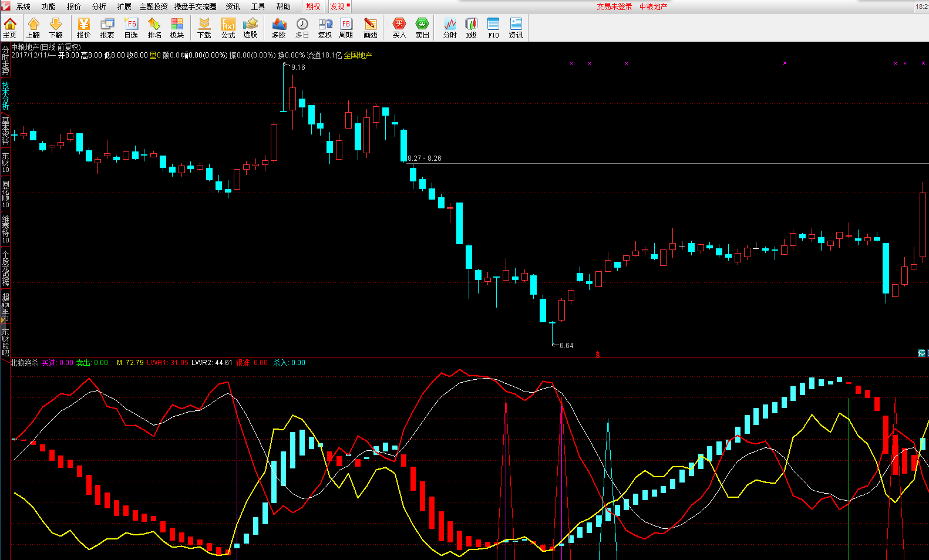Open the 系统 menu
The width and height of the screenshot is (929, 560).
23,6
